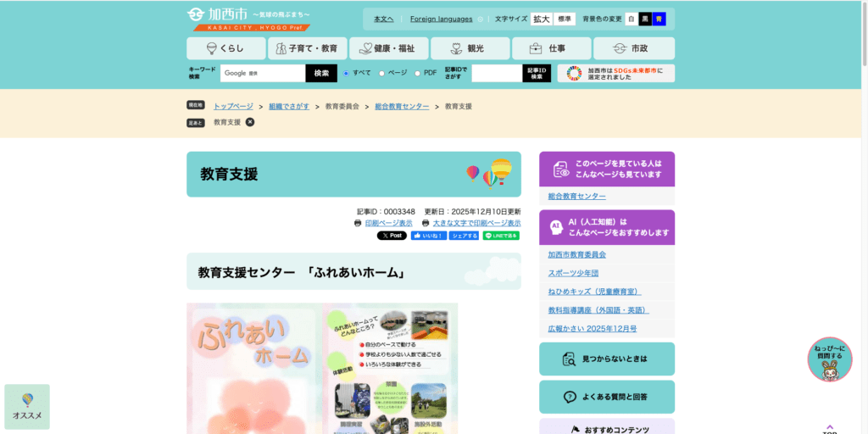Click the Kasai City logo
The image size is (868, 434).
[249, 19]
